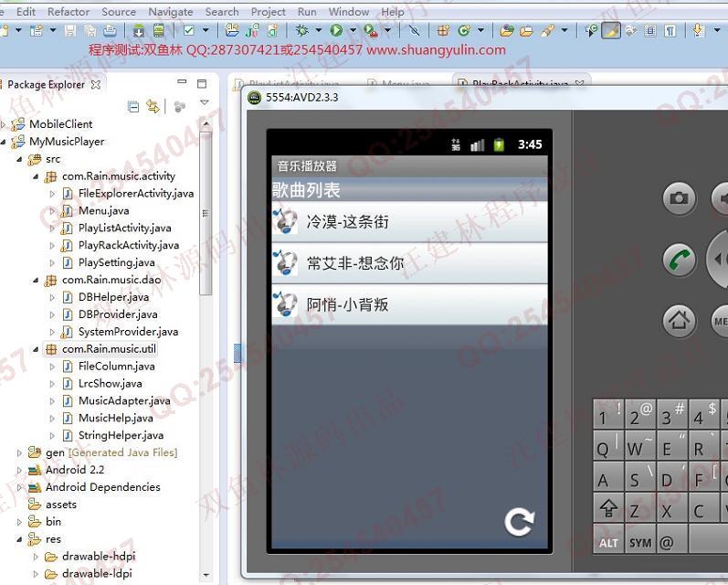Open the Project menu
This screenshot has width=728, height=585.
click(268, 12)
